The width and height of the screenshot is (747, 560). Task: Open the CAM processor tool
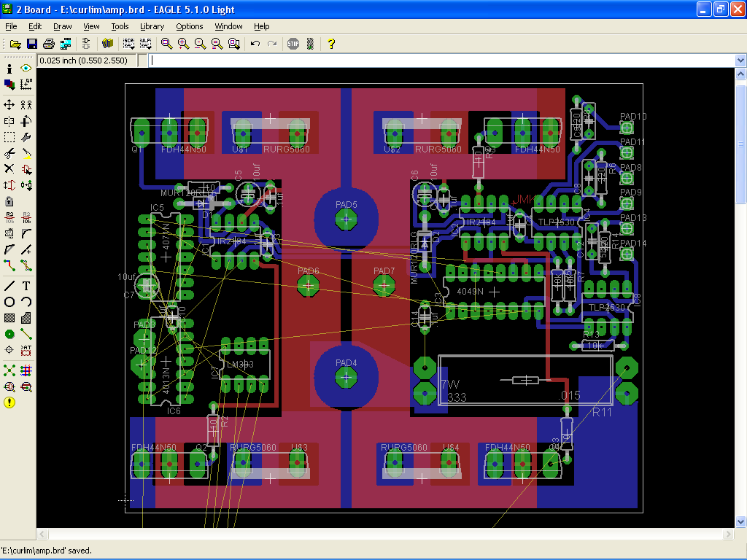(x=65, y=44)
